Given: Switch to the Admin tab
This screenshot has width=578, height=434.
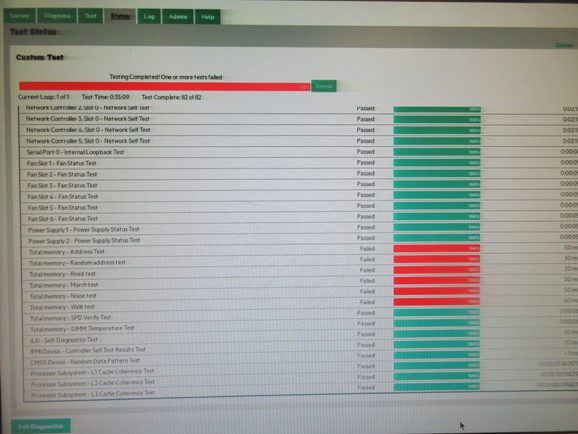Looking at the screenshot, I should 178,17.
